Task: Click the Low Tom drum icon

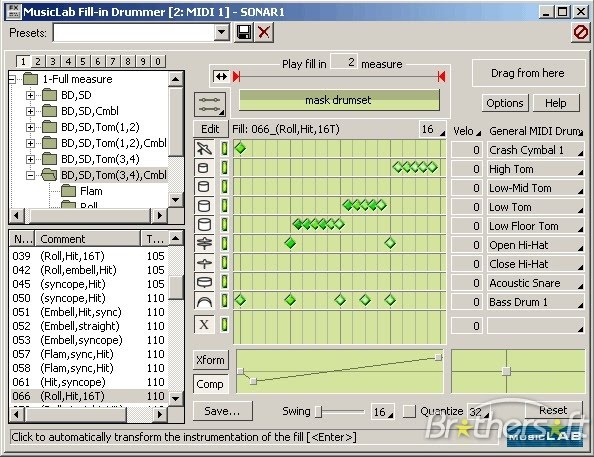Action: [x=204, y=205]
